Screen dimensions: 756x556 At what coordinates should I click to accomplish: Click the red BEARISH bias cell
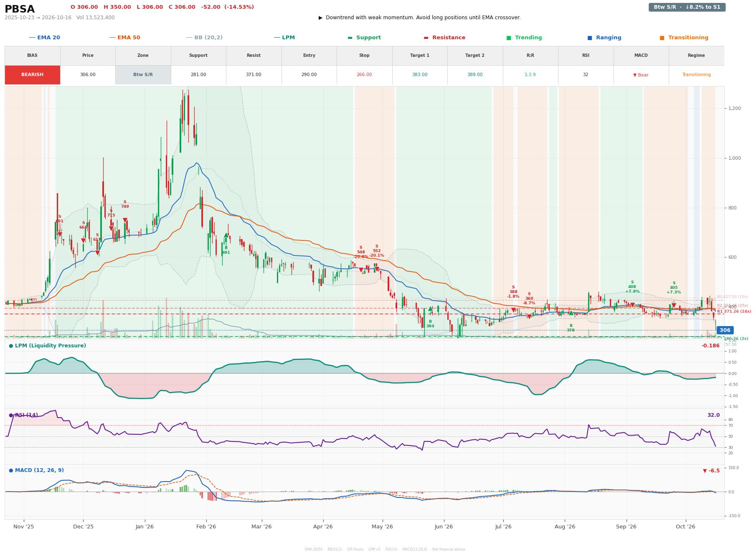[x=32, y=75]
